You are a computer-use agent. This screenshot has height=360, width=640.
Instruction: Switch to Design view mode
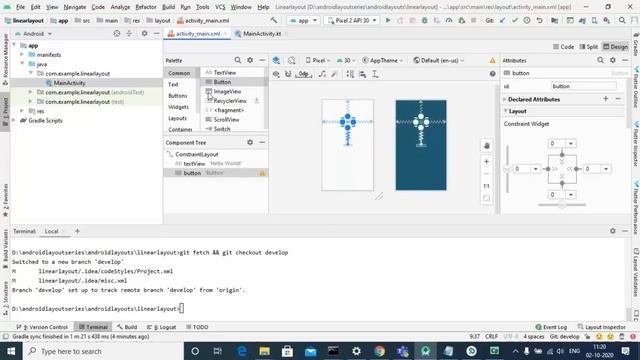[x=616, y=47]
